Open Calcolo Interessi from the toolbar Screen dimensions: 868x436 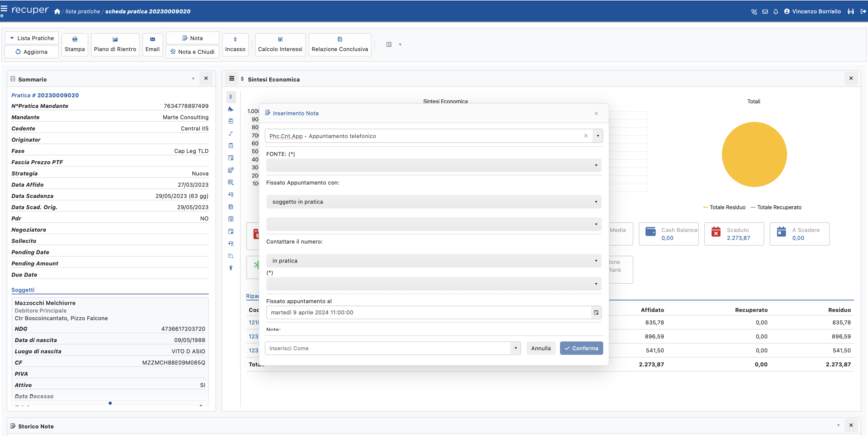(x=280, y=45)
